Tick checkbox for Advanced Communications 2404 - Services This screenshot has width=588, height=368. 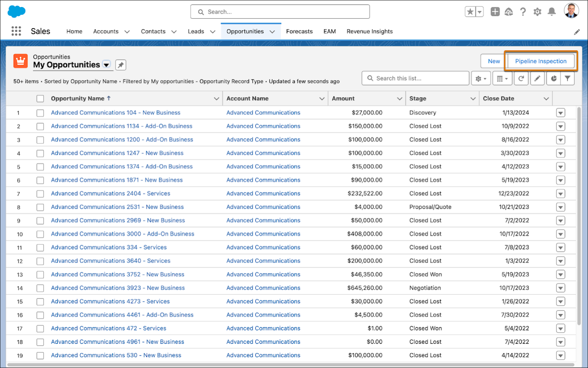tap(40, 194)
